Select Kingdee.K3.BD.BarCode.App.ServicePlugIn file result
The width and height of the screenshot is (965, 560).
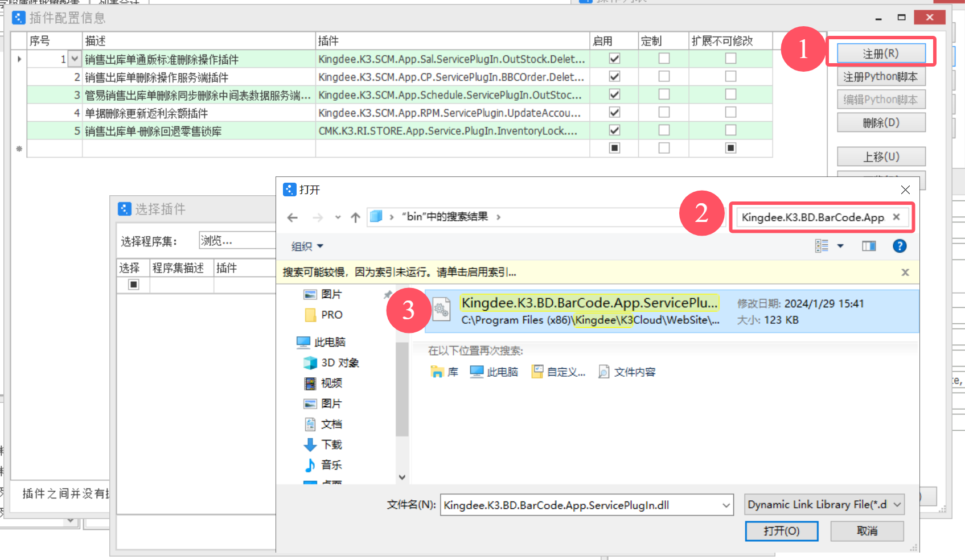(672, 311)
